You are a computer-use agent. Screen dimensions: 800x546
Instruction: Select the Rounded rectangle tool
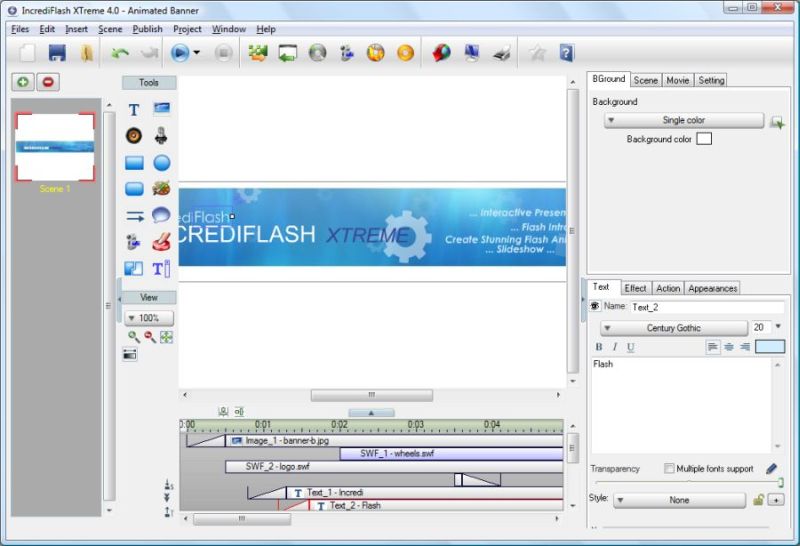coord(134,189)
